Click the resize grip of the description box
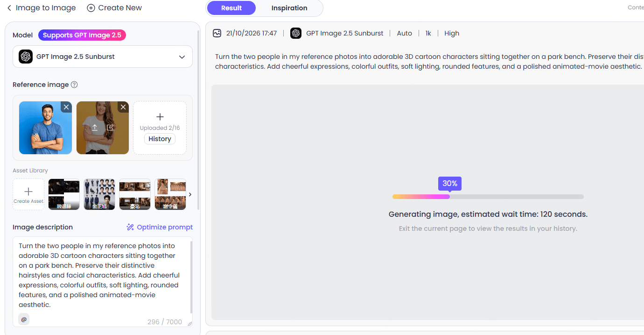This screenshot has height=335, width=644. pos(189,323)
